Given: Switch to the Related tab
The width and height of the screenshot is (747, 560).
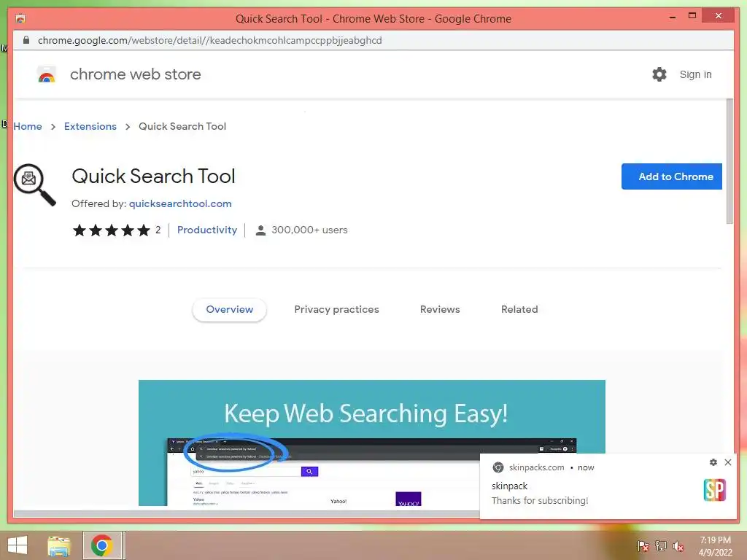Looking at the screenshot, I should pos(519,309).
